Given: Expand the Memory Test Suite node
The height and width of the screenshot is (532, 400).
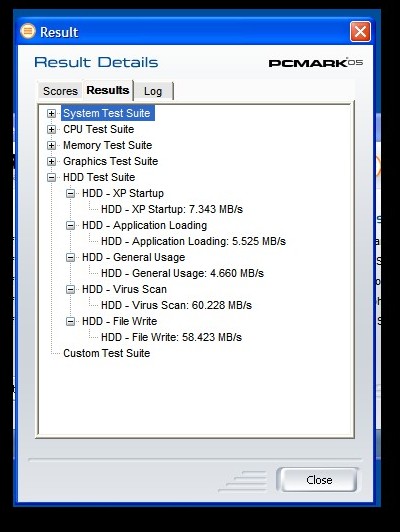Looking at the screenshot, I should point(51,145).
